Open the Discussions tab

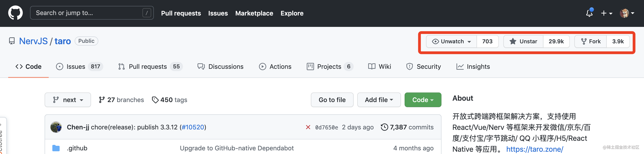pos(220,67)
